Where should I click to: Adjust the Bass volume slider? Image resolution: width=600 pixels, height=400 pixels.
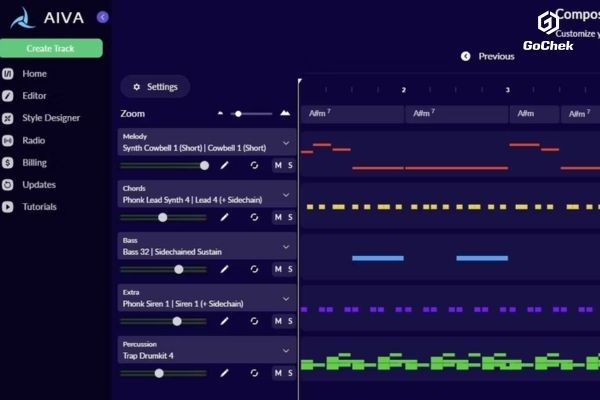(x=164, y=269)
